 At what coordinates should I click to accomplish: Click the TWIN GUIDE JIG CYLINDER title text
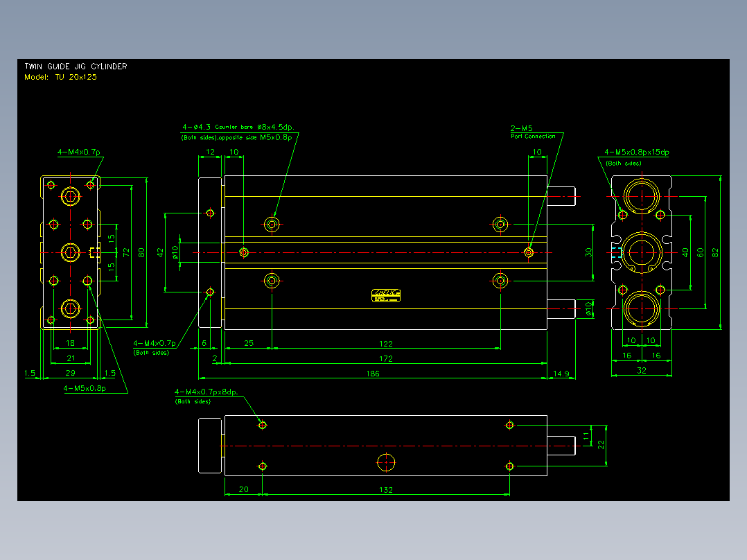pyautogui.click(x=76, y=67)
